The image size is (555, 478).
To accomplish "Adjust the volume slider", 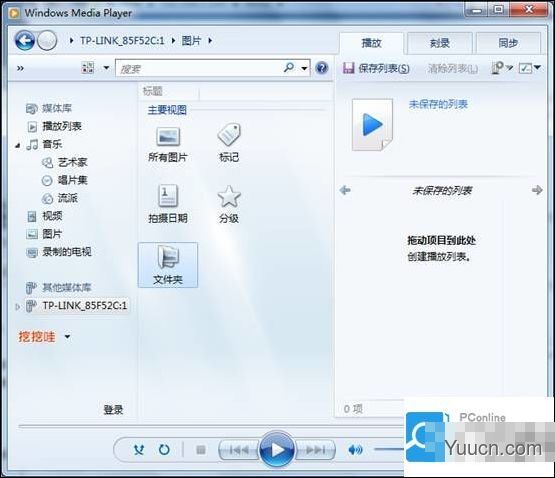I will click(x=389, y=450).
